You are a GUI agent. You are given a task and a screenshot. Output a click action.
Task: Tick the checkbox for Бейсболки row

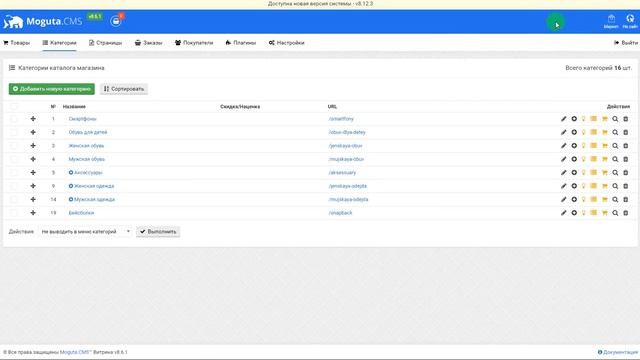pyautogui.click(x=14, y=213)
